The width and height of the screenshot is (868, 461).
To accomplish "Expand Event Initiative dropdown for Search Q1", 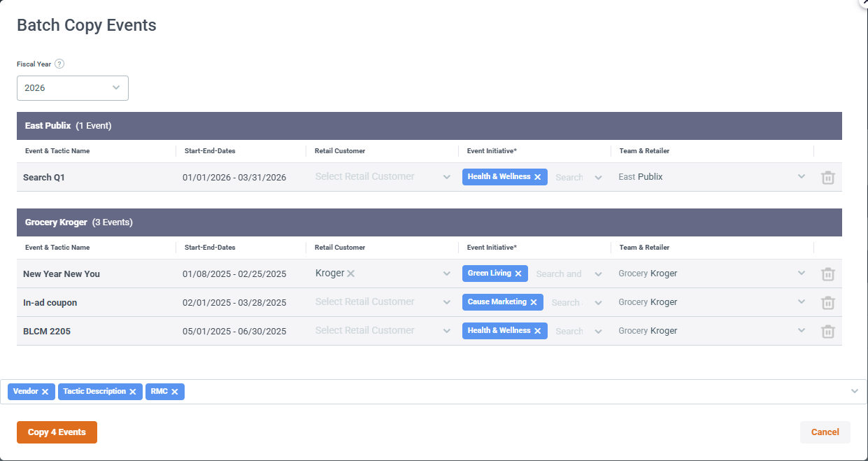I will pos(598,177).
